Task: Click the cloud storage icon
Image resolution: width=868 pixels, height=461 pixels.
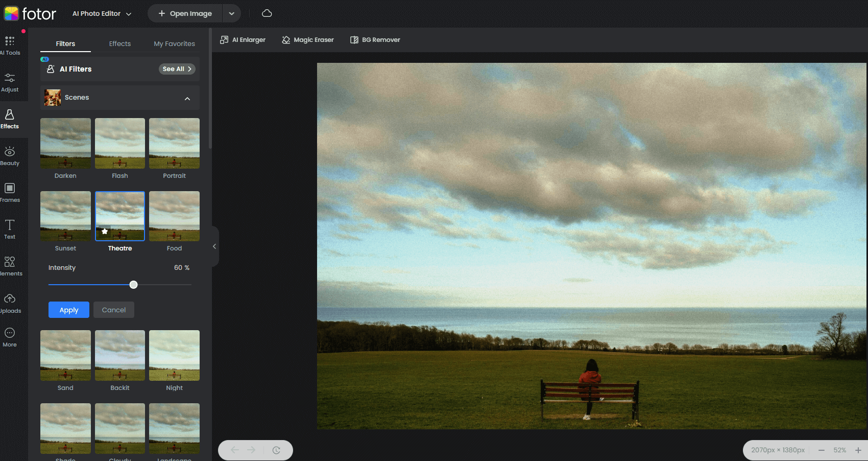Action: point(267,13)
